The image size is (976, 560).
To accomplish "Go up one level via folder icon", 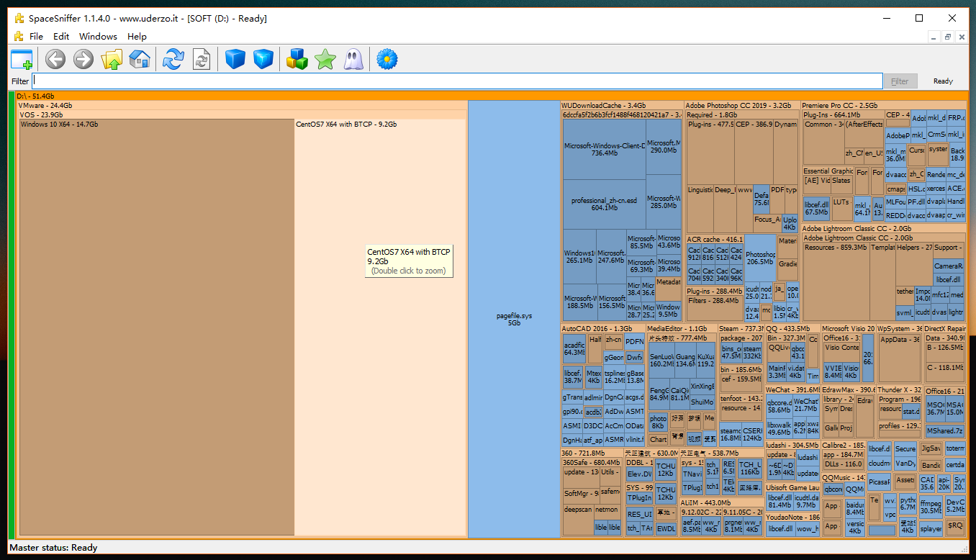I will pos(112,59).
